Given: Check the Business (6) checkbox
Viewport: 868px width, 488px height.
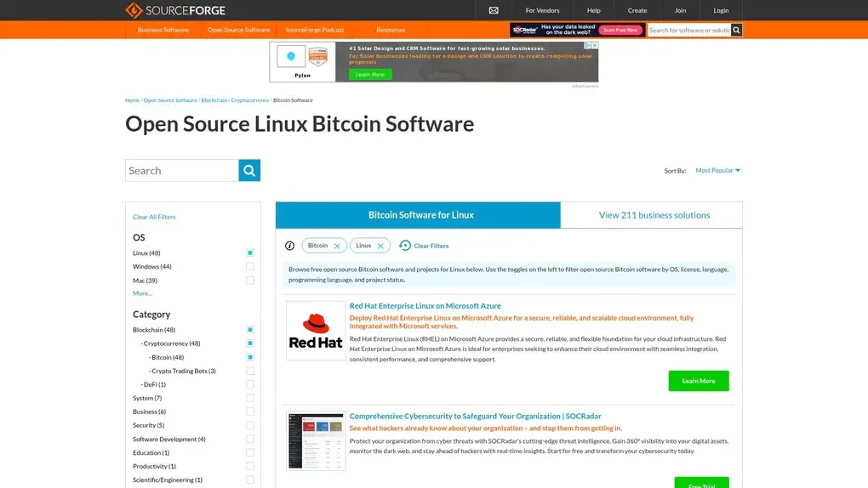Looking at the screenshot, I should tap(250, 411).
